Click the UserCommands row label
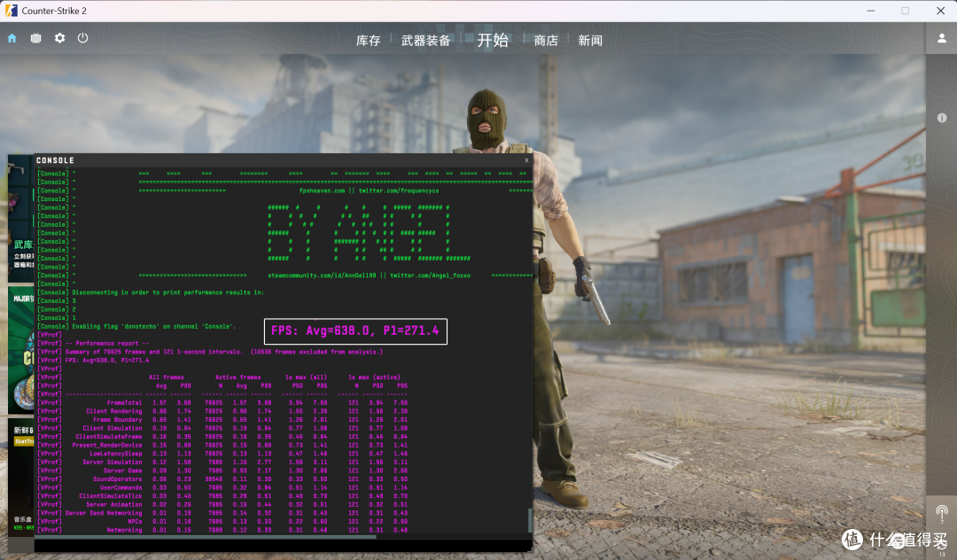The height and width of the screenshot is (560, 957). coord(121,487)
